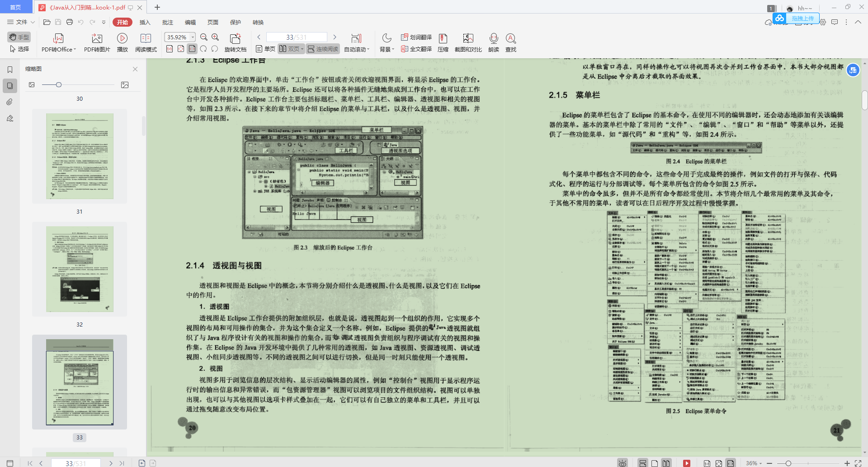
Task: Click the print icon in quick access bar
Action: coord(69,22)
